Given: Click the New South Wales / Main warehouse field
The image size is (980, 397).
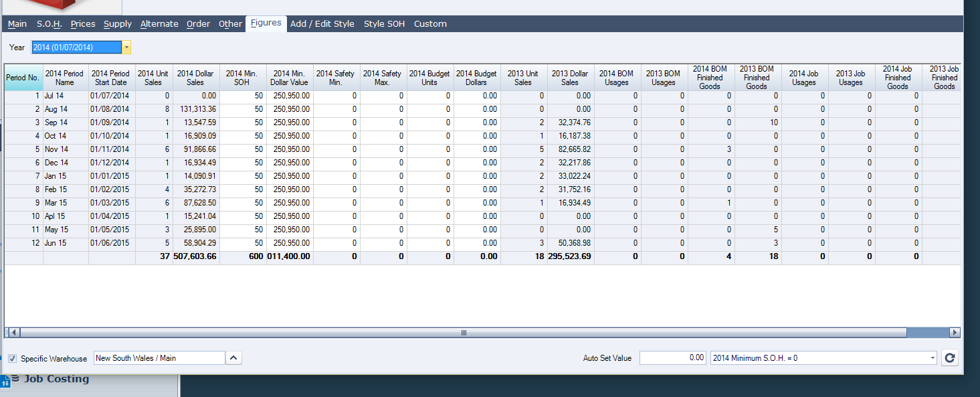Looking at the screenshot, I should tap(159, 358).
